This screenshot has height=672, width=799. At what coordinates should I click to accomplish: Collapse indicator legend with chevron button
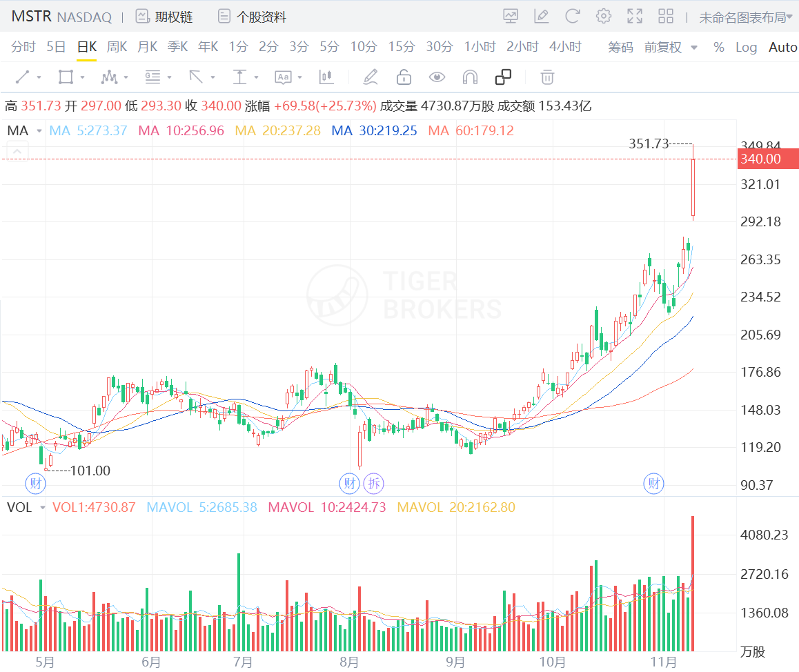(17, 151)
